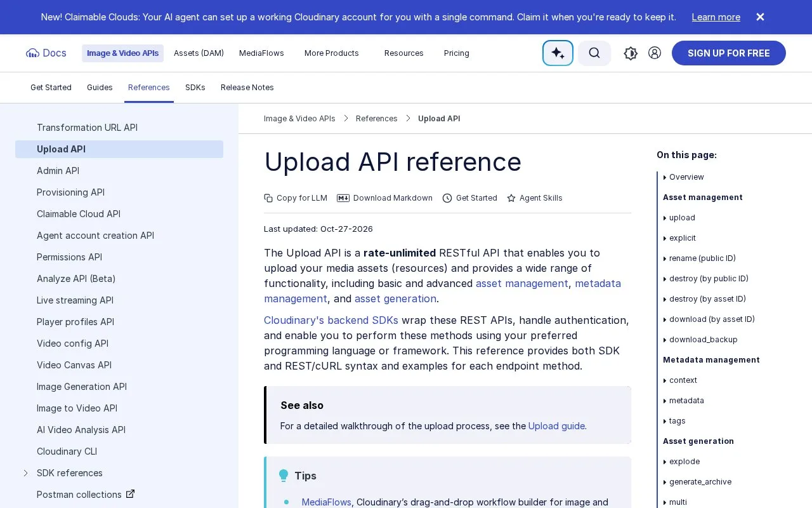Image resolution: width=812 pixels, height=508 pixels.
Task: Open Cloudinary's backend SDKs link
Action: click(x=331, y=320)
